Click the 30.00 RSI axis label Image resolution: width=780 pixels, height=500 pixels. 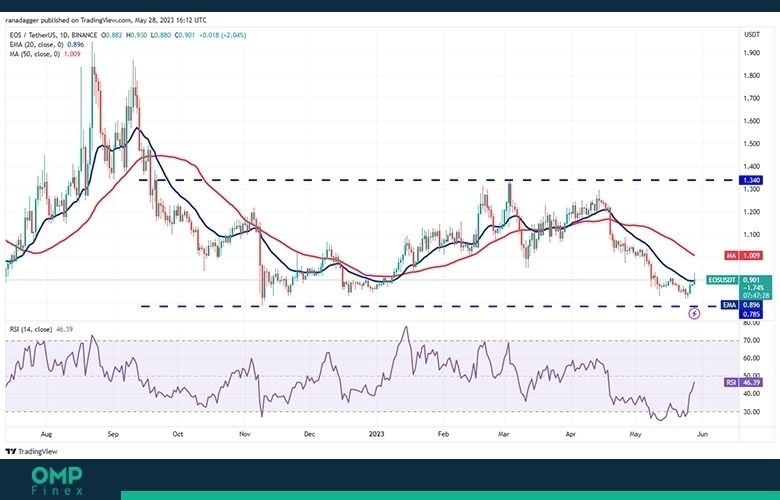coord(751,412)
